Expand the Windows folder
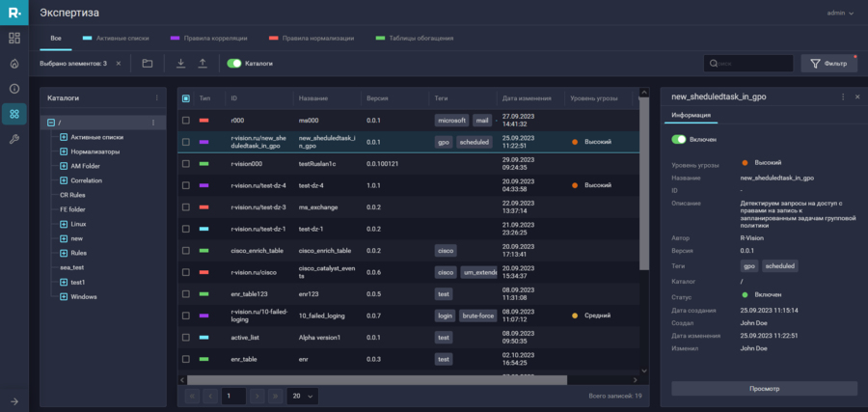This screenshot has width=868, height=412. click(64, 297)
